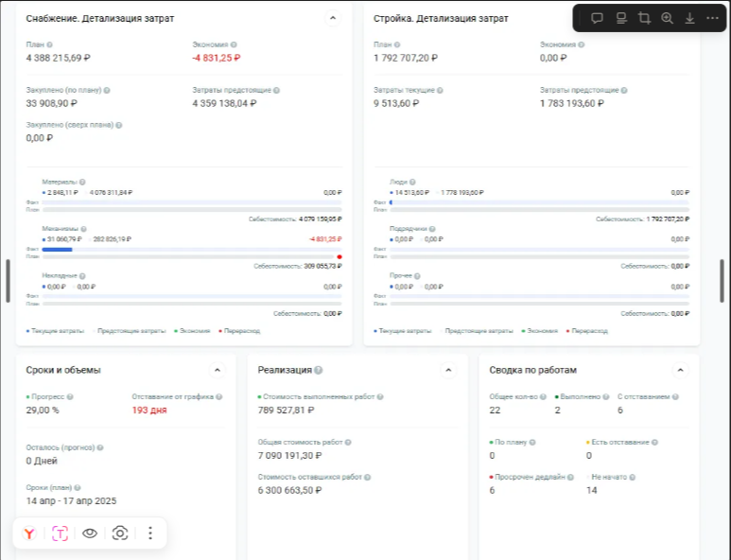The height and width of the screenshot is (560, 731).
Task: Click help icon next to Реализация title
Action: point(318,370)
